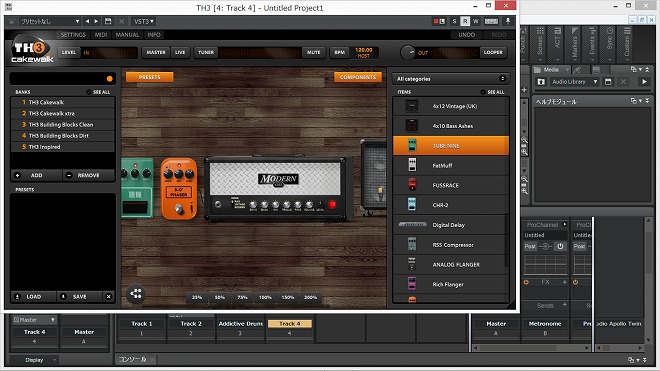Image resolution: width=660 pixels, height=371 pixels.
Task: Expand the Media tab dropdown arrow
Action: [567, 69]
